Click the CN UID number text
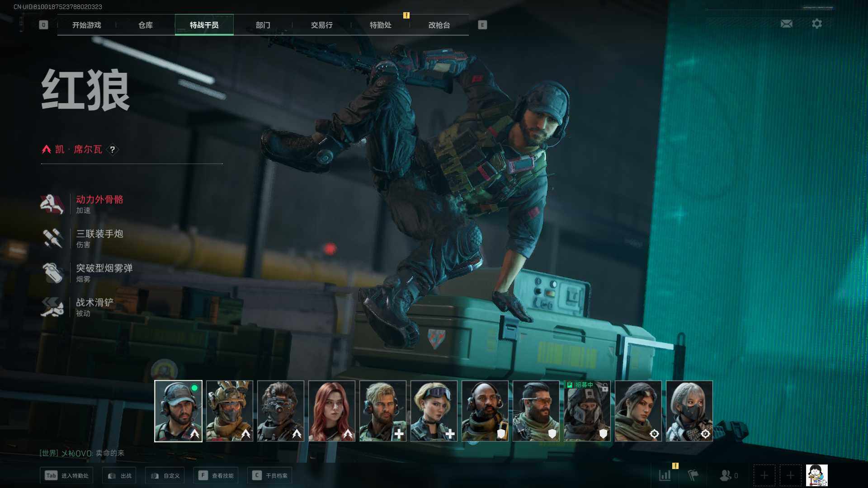This screenshot has height=488, width=868. (58, 7)
